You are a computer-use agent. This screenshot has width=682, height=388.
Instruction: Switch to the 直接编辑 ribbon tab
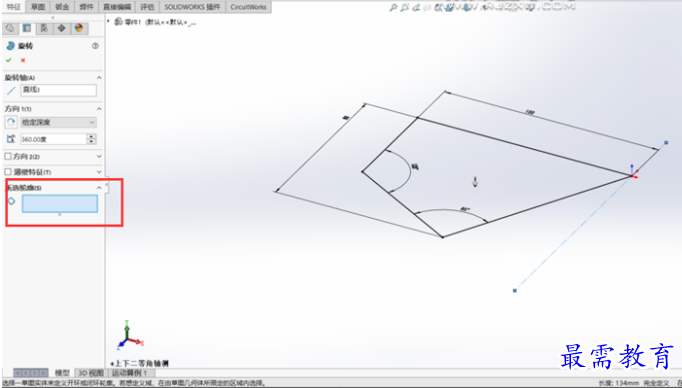(117, 7)
